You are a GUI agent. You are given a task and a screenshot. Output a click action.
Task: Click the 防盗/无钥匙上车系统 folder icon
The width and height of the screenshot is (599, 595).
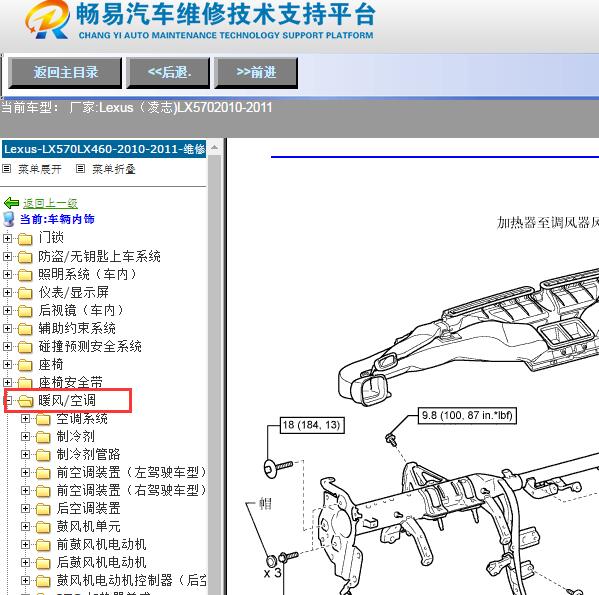click(25, 257)
